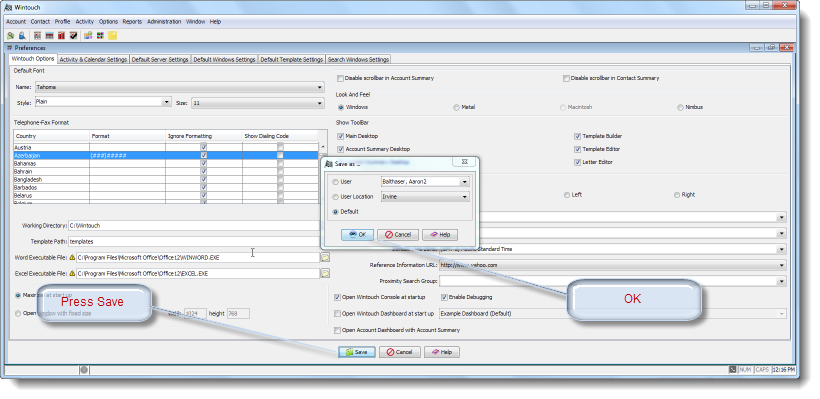
Task: Choose the User radio option in dialog
Action: 335,182
